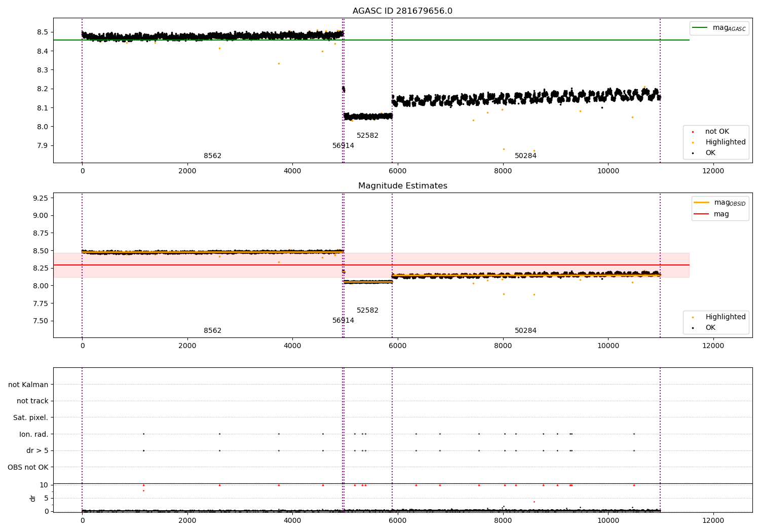This screenshot has height=532, width=760.
Task: Click obsid label '56914' in the top plot
Action: [x=343, y=146]
